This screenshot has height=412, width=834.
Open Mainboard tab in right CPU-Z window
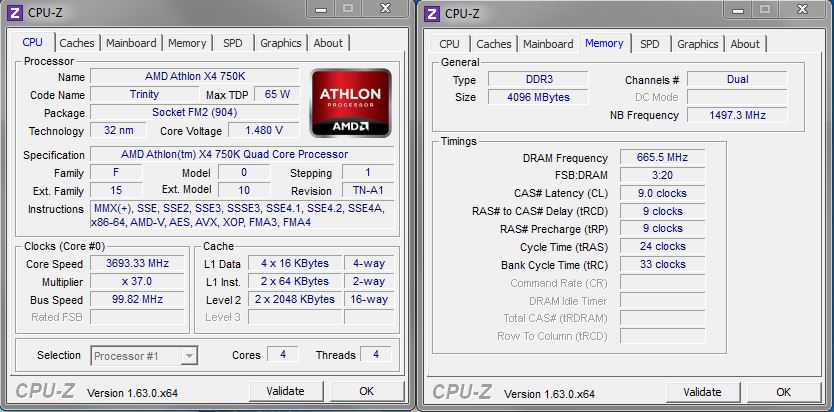point(548,44)
